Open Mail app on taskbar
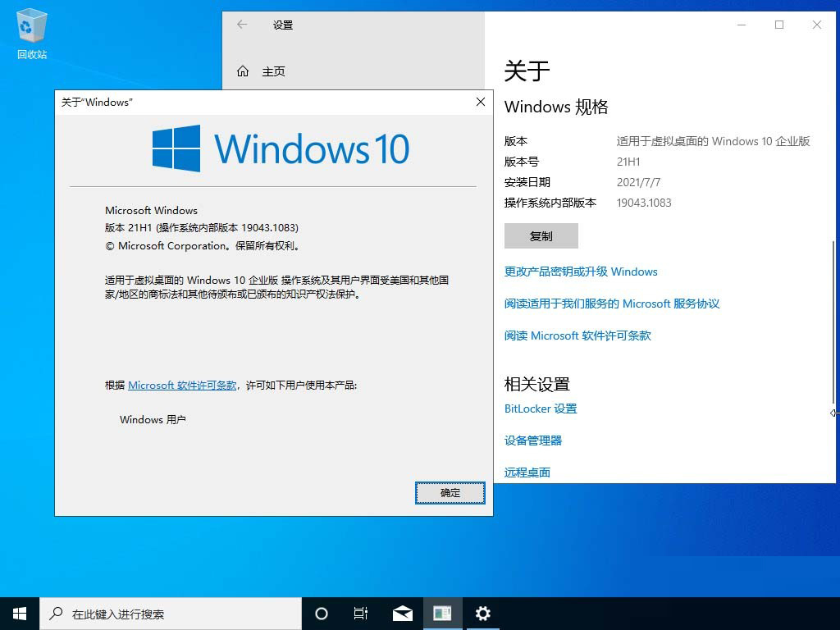Screen dimensions: 840x630 [402, 614]
